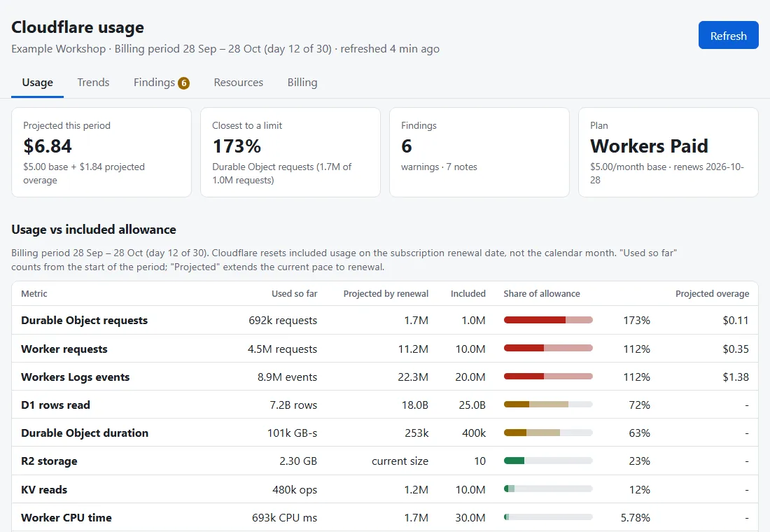Click the 5.78% share value
This screenshot has height=532, width=770.
coord(636,517)
